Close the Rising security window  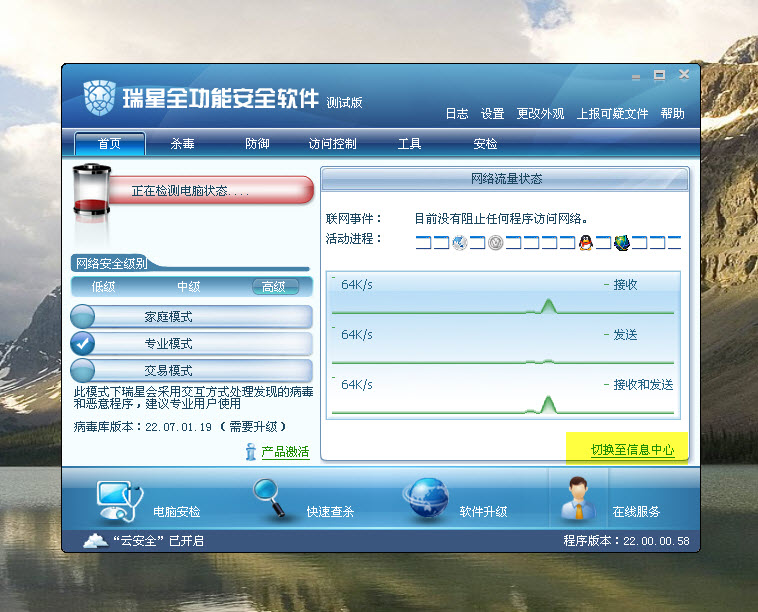point(684,74)
